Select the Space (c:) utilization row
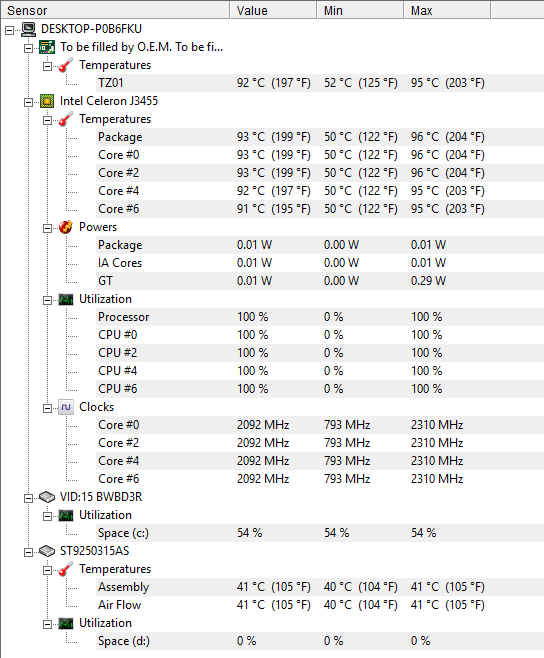 click(x=320, y=533)
